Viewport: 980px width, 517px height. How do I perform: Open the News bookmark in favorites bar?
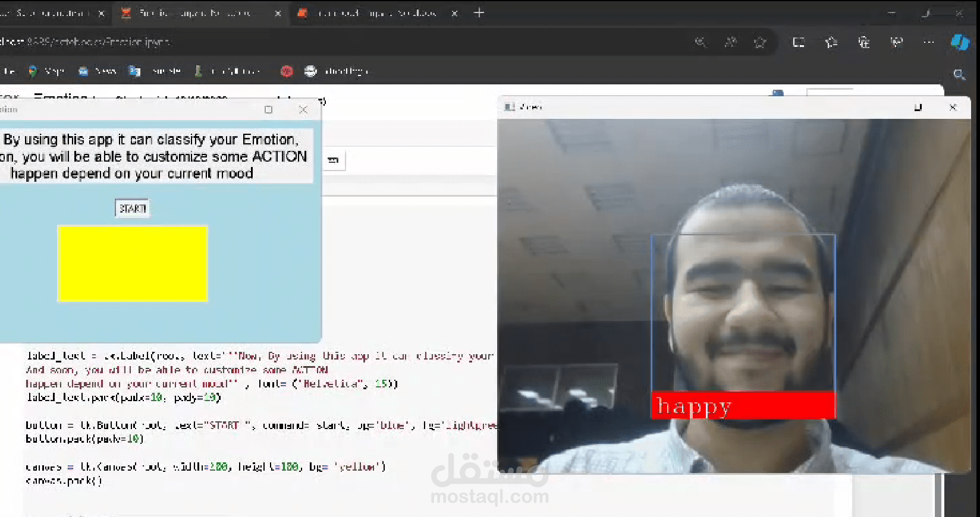click(x=98, y=71)
